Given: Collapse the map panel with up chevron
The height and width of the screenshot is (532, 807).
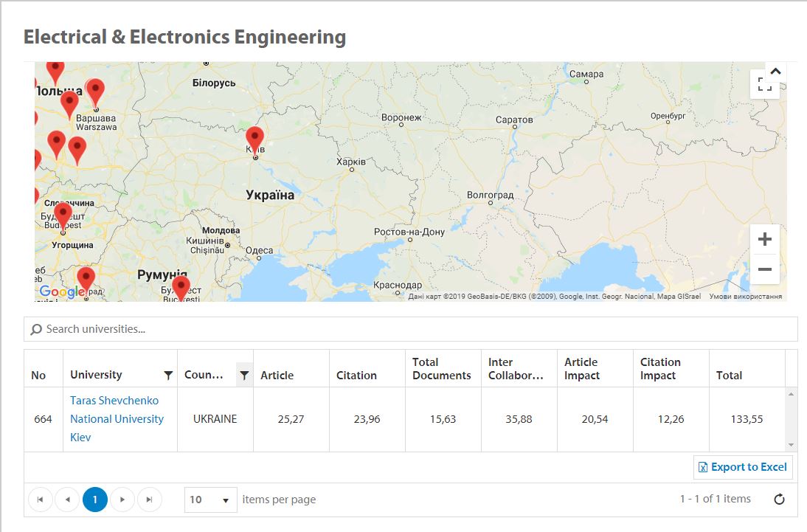Looking at the screenshot, I should (x=775, y=71).
